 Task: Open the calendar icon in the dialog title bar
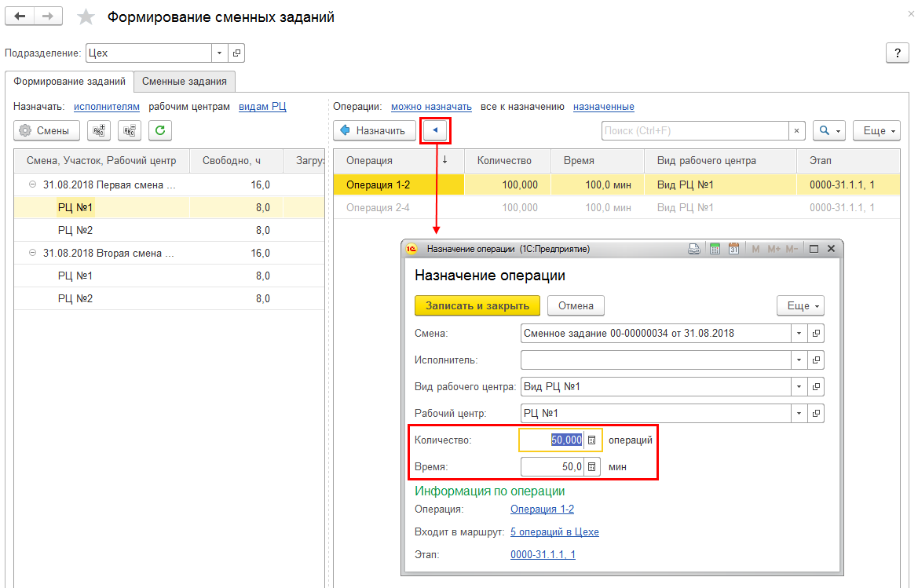click(733, 249)
